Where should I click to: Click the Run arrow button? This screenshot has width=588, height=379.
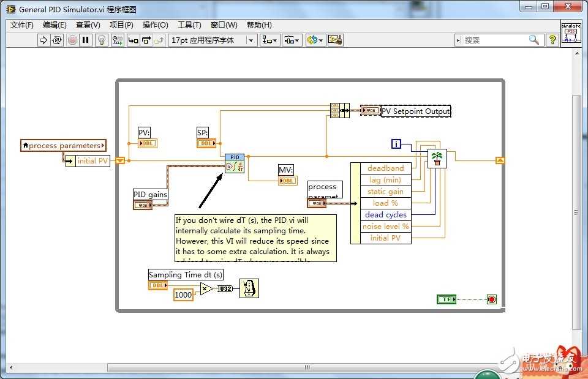pos(43,40)
